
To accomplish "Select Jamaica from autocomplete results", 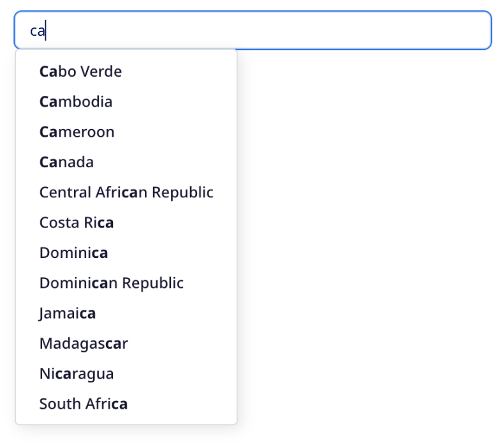I will (x=68, y=314).
